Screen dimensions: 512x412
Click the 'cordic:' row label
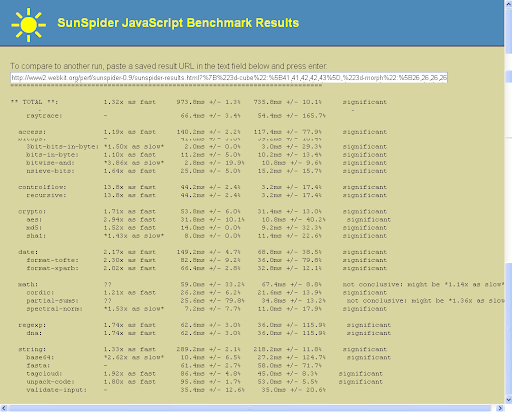[40, 292]
